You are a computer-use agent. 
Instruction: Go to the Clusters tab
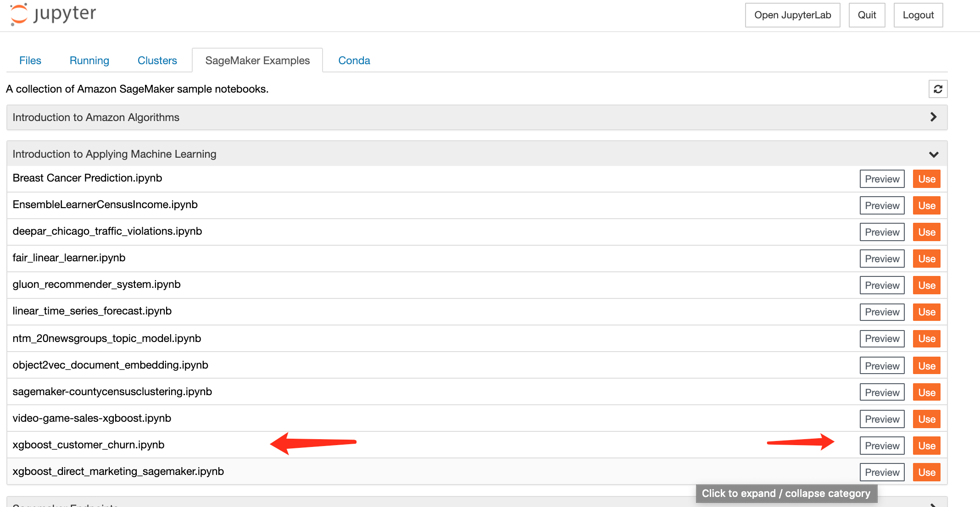(x=157, y=61)
